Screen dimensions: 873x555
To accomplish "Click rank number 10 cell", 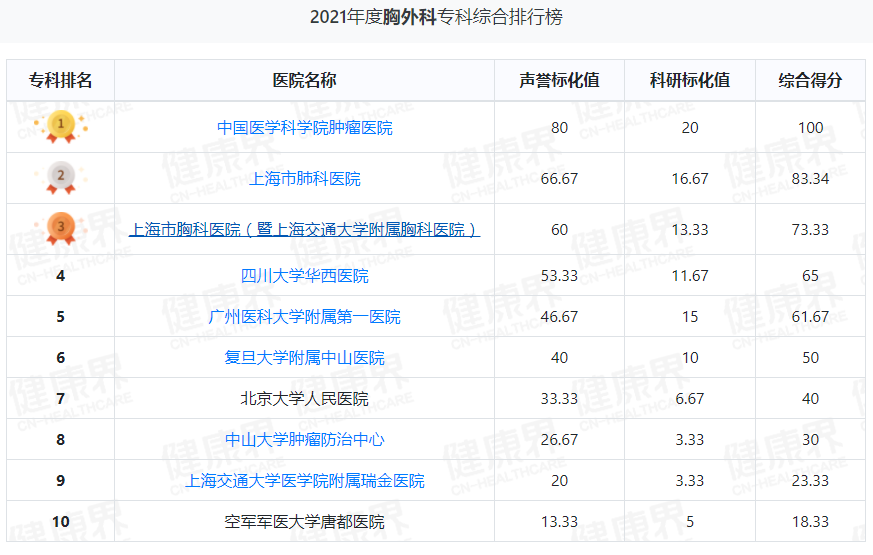I will point(61,522).
